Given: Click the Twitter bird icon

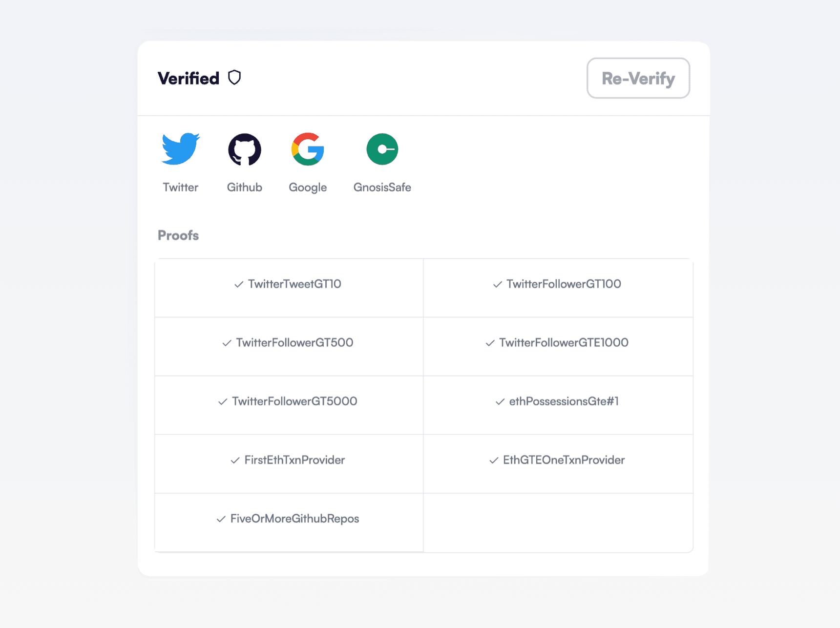Looking at the screenshot, I should pyautogui.click(x=181, y=149).
